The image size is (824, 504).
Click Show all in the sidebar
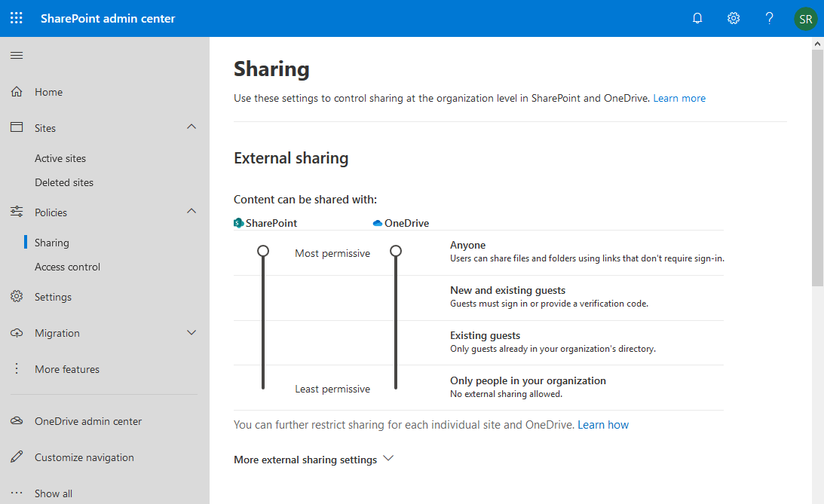click(x=53, y=493)
